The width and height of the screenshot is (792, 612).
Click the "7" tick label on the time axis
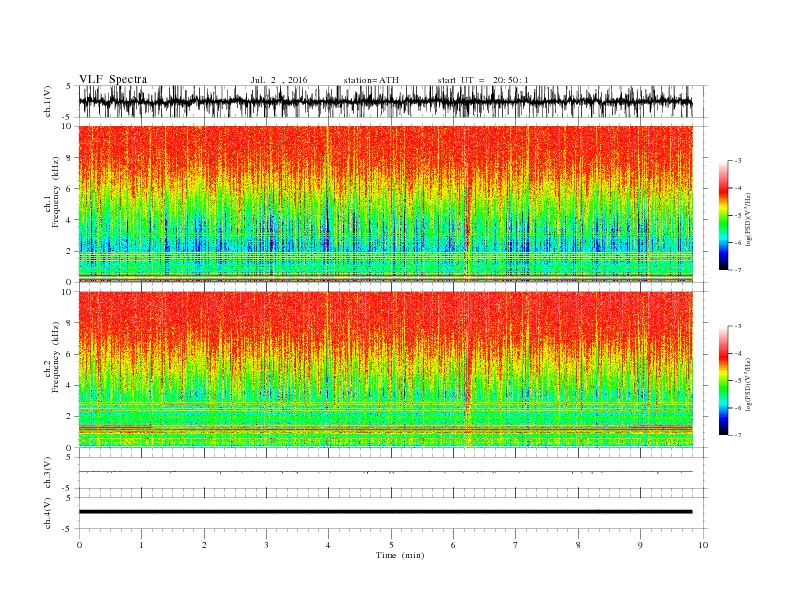pyautogui.click(x=516, y=545)
